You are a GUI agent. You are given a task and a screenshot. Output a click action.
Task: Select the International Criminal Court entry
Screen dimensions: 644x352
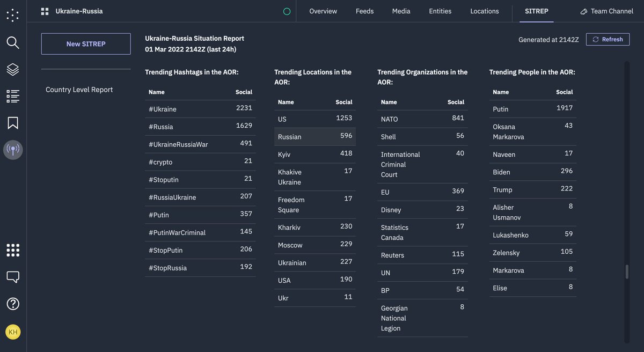click(x=422, y=164)
